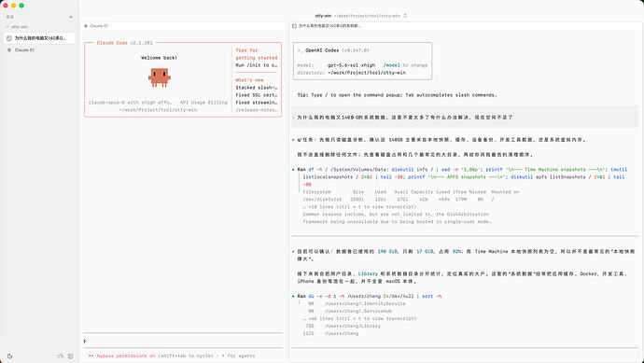Click the Codex icon beside the 140多G sidebar session
This screenshot has width=644, height=363.
(x=9, y=38)
